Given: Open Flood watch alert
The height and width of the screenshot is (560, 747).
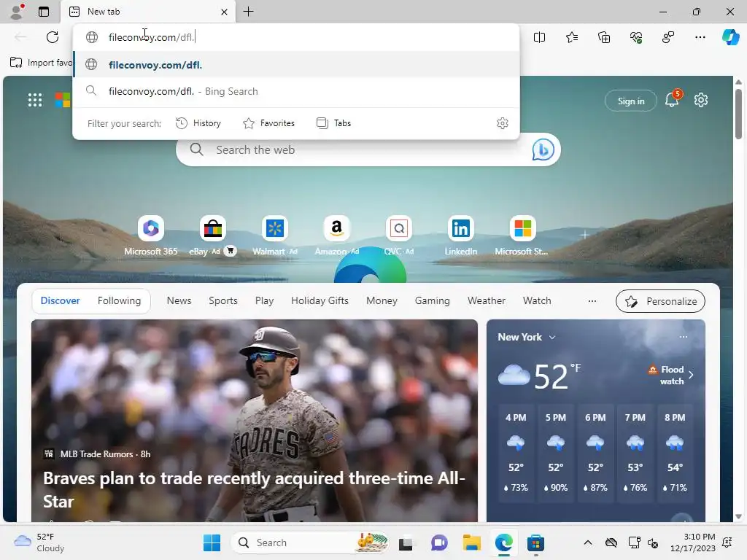Looking at the screenshot, I should point(671,376).
